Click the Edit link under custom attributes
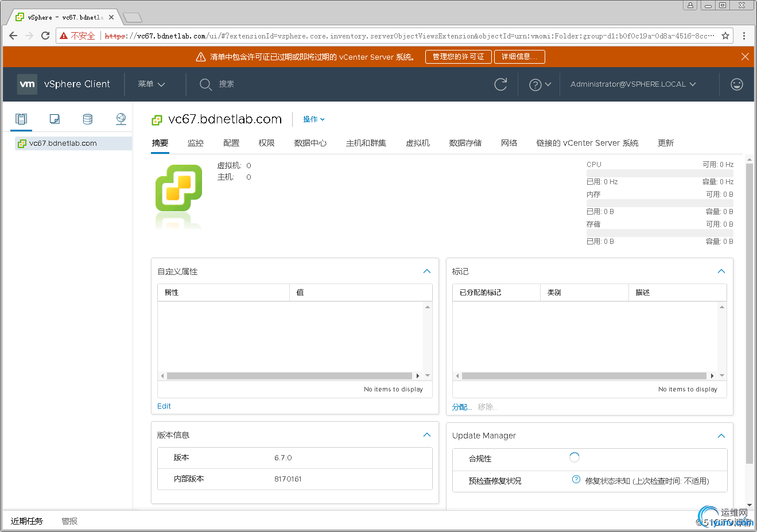The height and width of the screenshot is (532, 757). pyautogui.click(x=164, y=406)
